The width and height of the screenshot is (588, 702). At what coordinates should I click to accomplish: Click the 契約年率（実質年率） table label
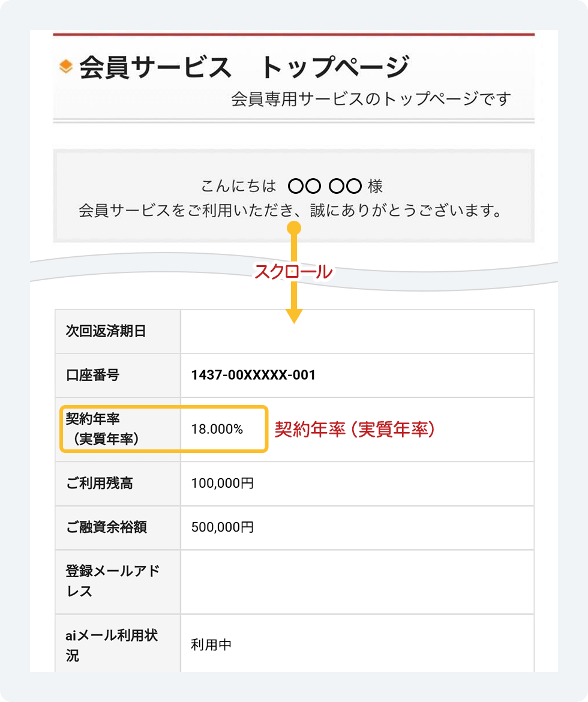pos(102,429)
